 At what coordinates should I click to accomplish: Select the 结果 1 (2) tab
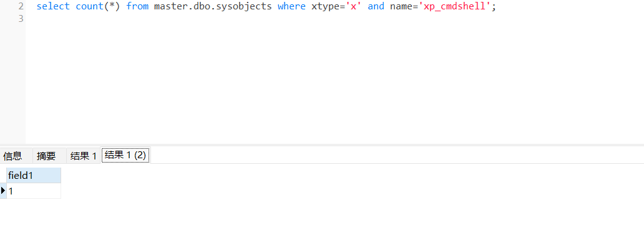coord(125,155)
